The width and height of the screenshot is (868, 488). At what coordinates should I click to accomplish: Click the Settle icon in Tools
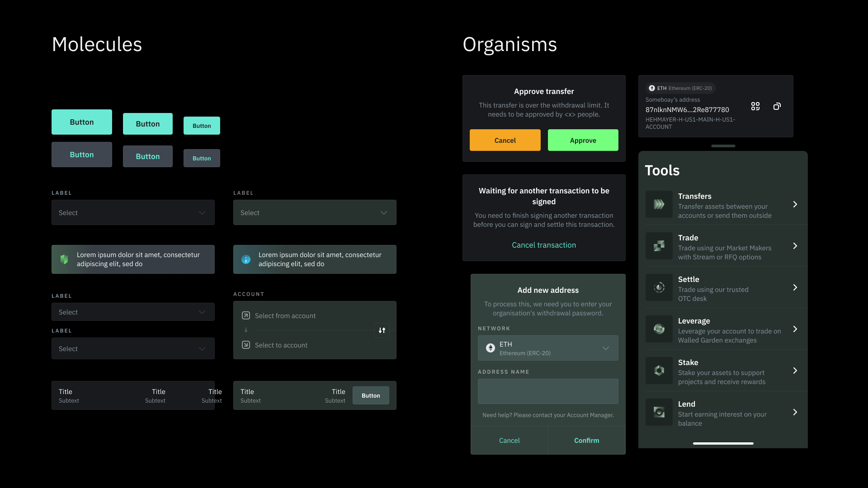[659, 287]
